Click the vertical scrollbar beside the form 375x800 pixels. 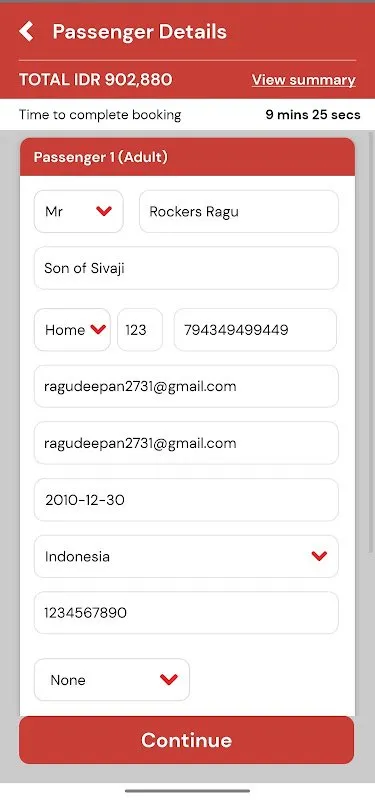[x=370, y=342]
